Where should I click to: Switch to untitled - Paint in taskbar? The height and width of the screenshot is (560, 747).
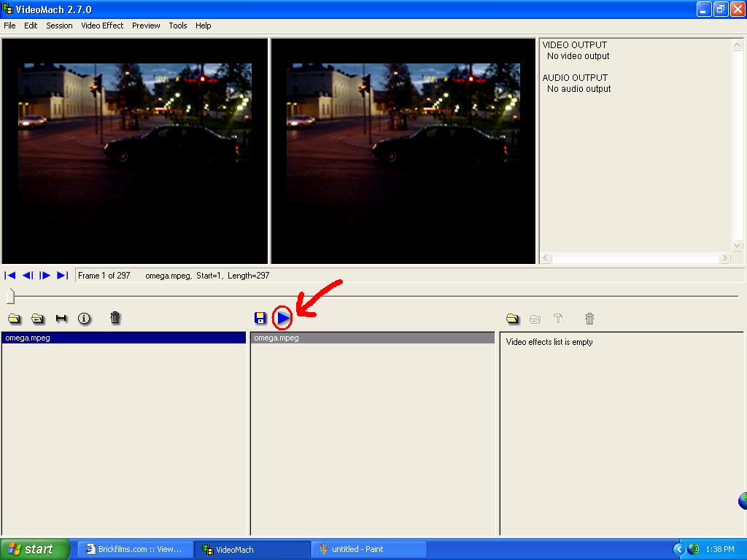tap(368, 549)
